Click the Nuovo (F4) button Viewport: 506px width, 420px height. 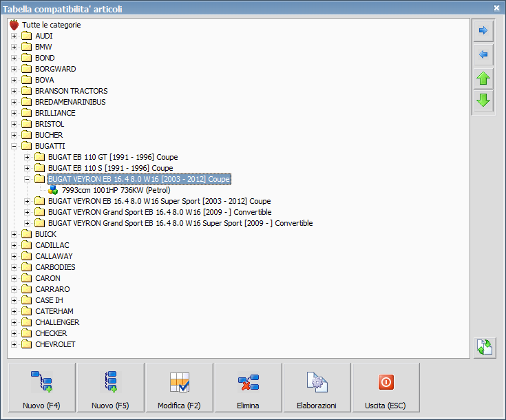coord(41,388)
